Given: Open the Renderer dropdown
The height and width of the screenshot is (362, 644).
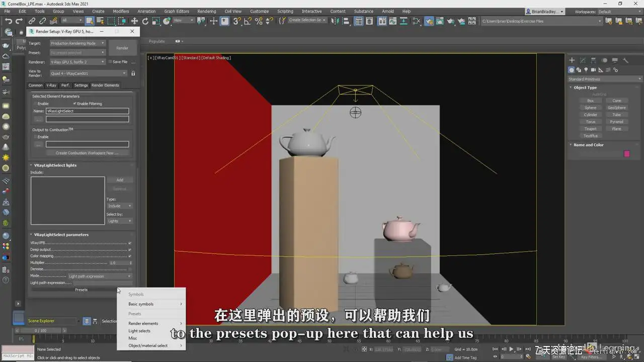Looking at the screenshot, I should coord(78,62).
